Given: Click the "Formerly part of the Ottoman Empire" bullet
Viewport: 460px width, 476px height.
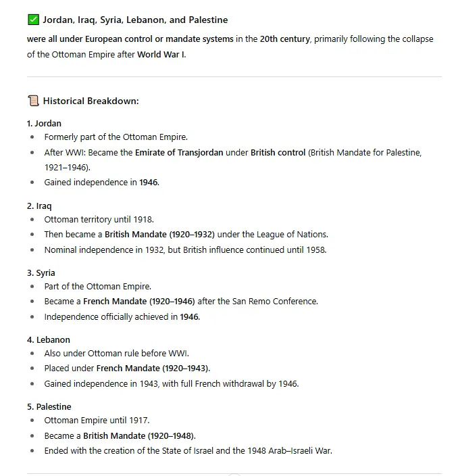Looking at the screenshot, I should point(116,137).
